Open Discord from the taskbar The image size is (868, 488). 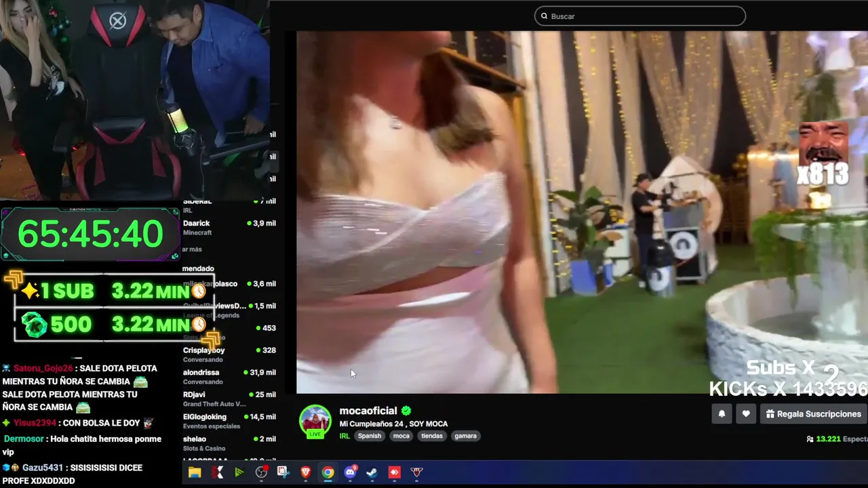(351, 472)
